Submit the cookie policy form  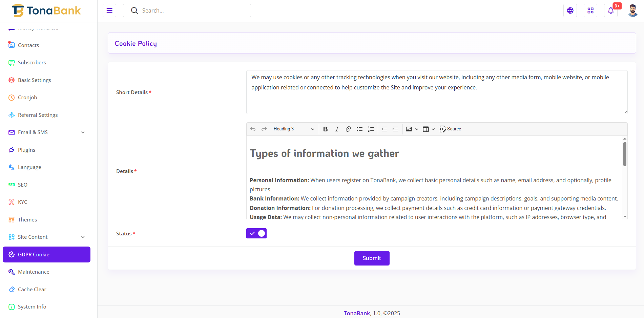pos(372,258)
